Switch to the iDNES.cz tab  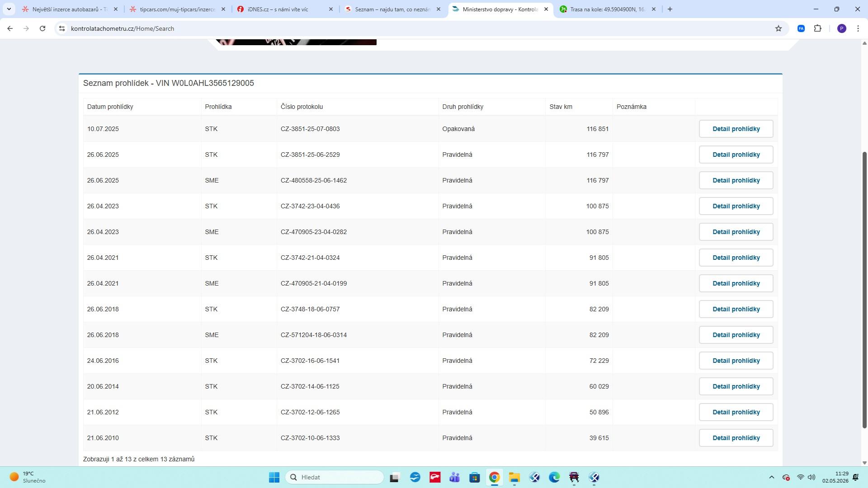point(285,9)
